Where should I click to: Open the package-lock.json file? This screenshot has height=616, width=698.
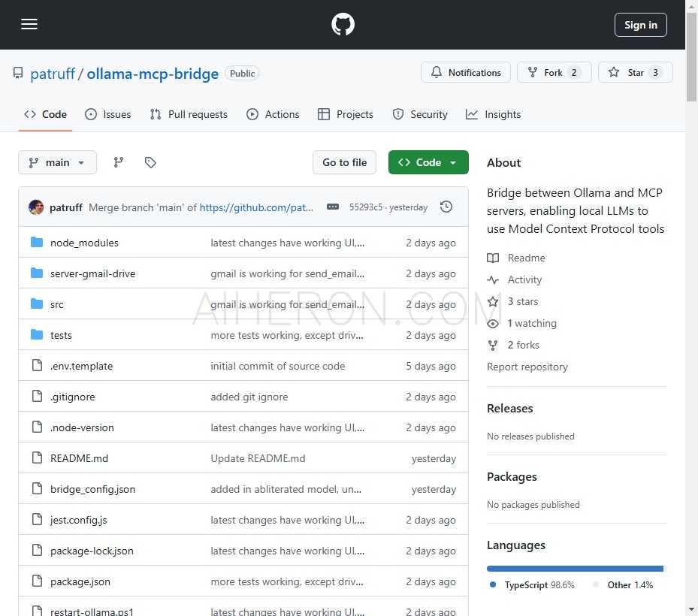point(92,551)
